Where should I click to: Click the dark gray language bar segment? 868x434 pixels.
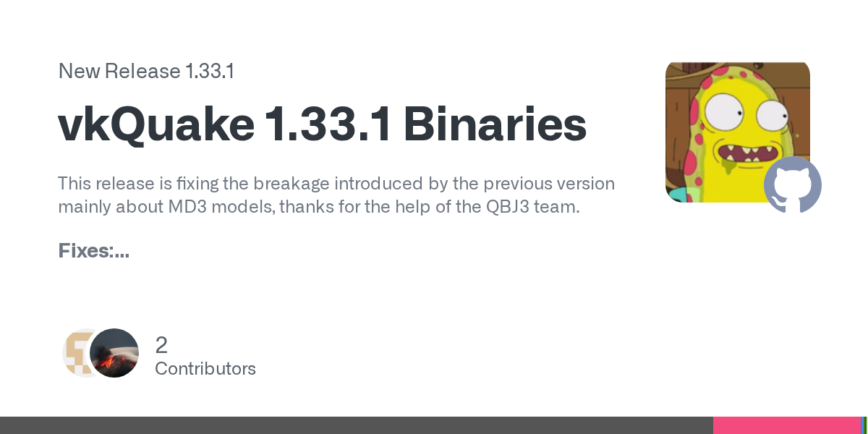[x=356, y=425]
